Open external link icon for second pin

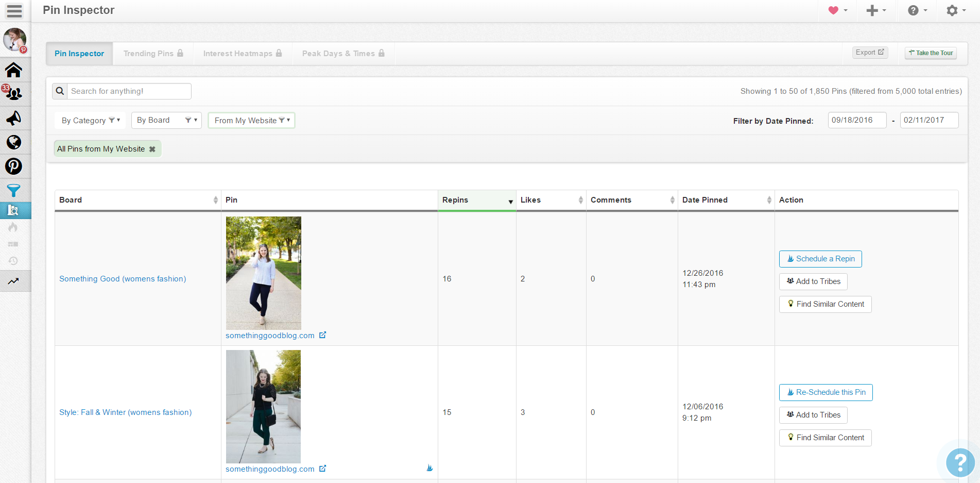(323, 469)
